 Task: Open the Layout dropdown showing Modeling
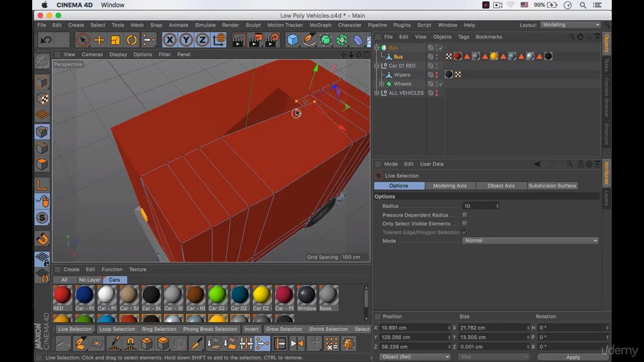[x=571, y=25]
